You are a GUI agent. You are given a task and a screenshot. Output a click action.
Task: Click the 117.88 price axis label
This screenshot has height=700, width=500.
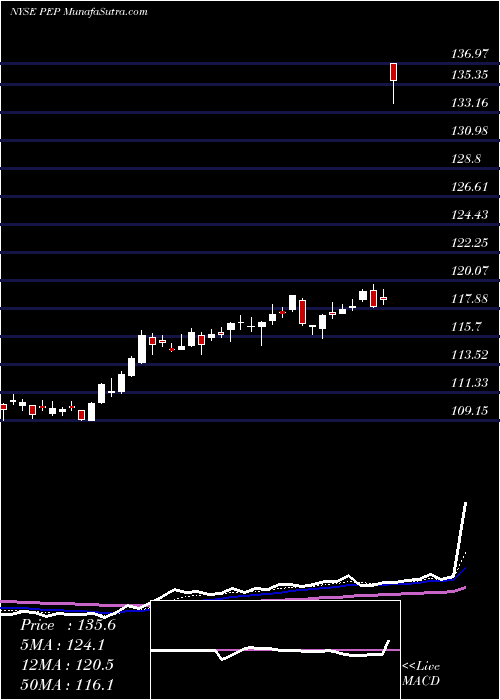click(x=470, y=299)
